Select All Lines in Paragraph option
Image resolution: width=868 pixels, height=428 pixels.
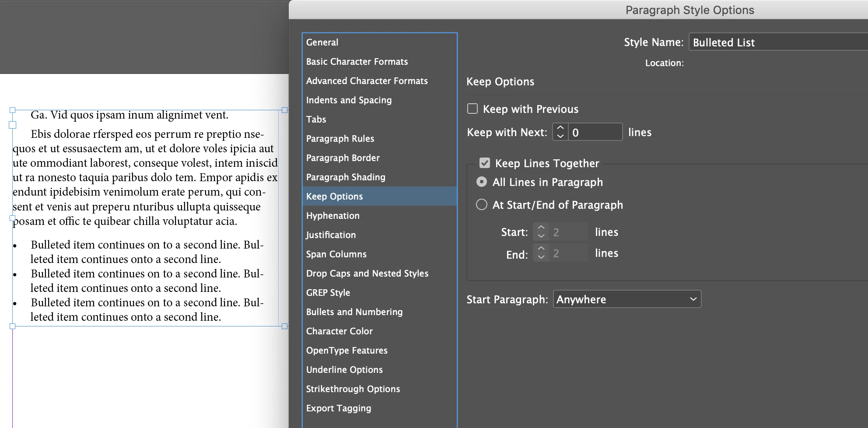[x=482, y=182]
